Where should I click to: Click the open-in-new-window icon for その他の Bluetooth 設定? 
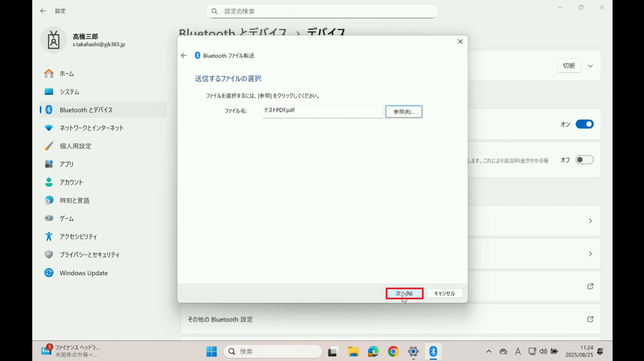(x=590, y=319)
